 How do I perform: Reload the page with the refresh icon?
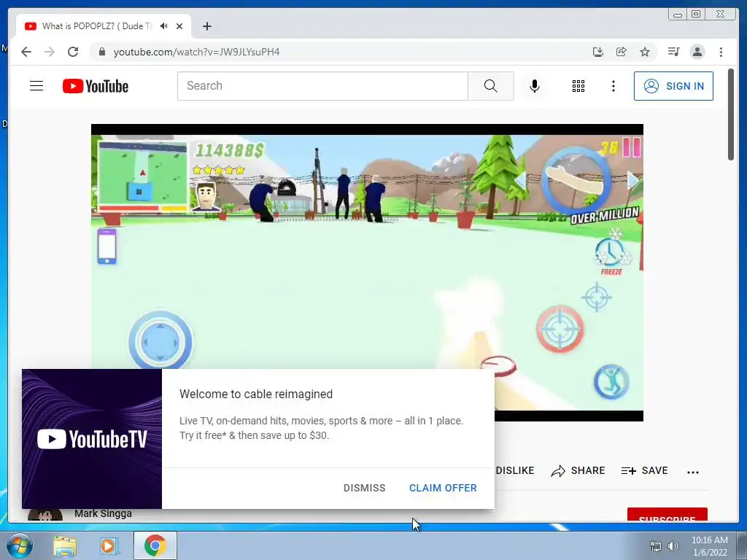pos(73,52)
